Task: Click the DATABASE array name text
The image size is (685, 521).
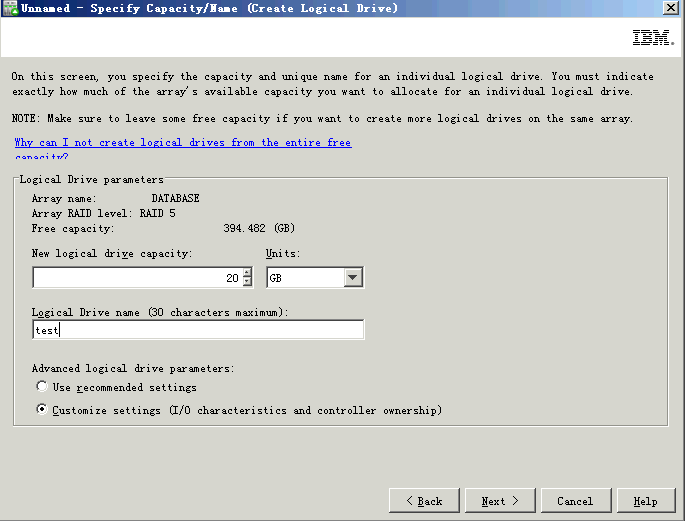Action: pos(175,199)
